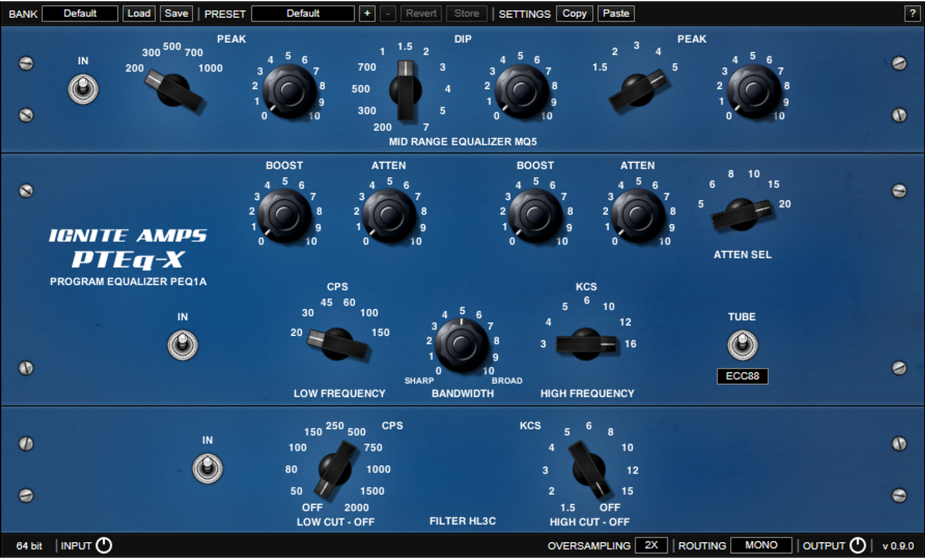Select 1000 on the low PEAK frequency scale

tap(209, 68)
